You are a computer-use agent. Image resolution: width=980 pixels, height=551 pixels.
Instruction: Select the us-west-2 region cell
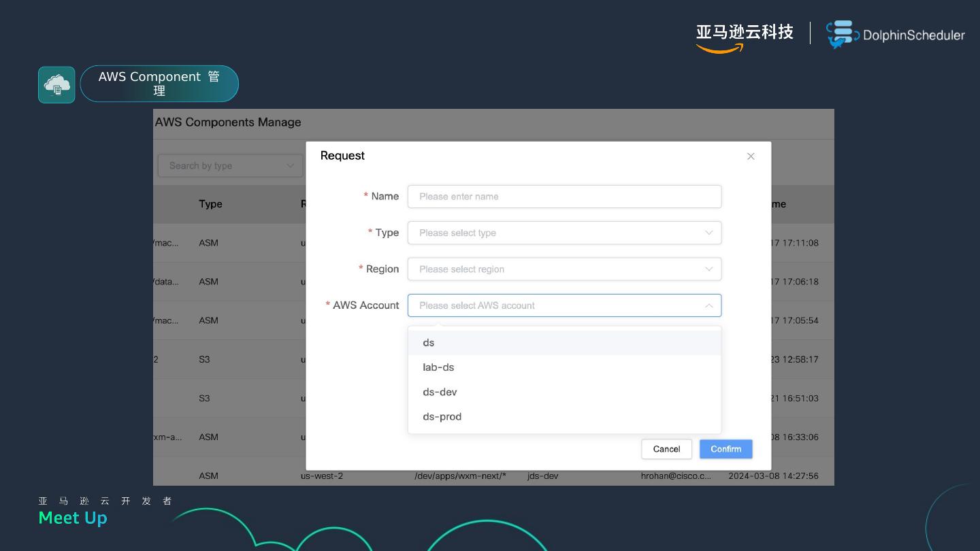pos(322,476)
